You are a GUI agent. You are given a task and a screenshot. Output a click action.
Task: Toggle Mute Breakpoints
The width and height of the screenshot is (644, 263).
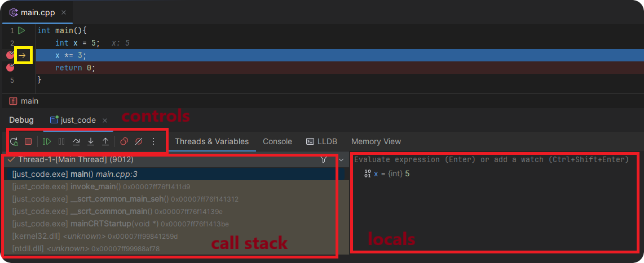[138, 141]
